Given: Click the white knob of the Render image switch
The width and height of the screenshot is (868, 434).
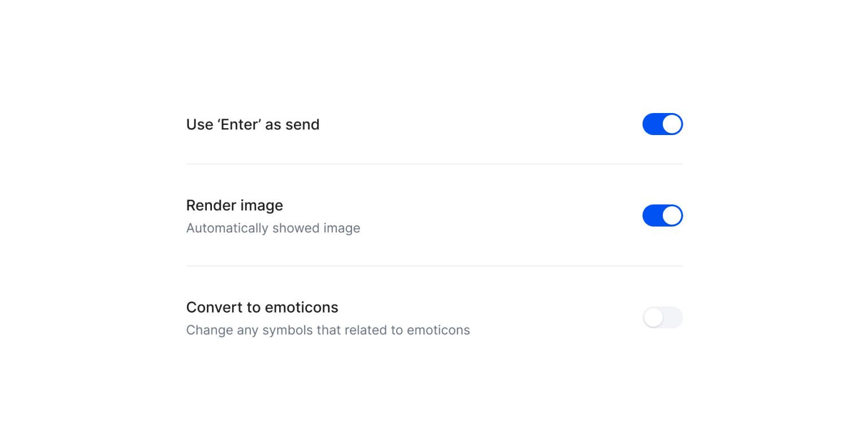Looking at the screenshot, I should click(x=672, y=216).
